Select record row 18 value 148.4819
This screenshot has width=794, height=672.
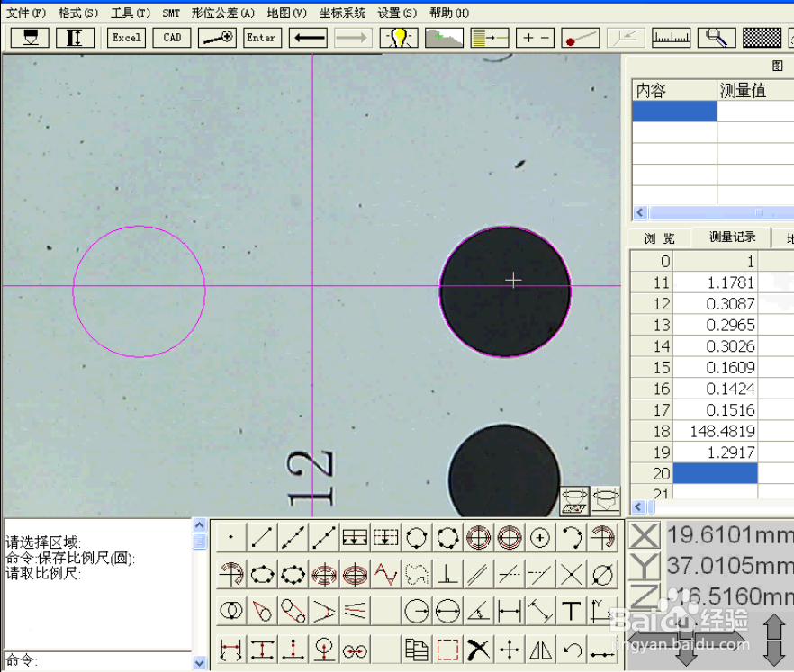(x=715, y=431)
